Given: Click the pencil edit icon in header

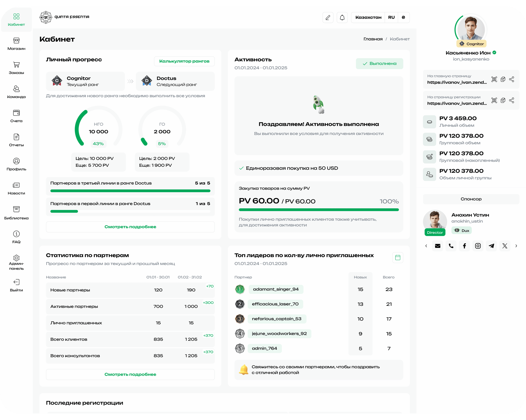Looking at the screenshot, I should [328, 17].
